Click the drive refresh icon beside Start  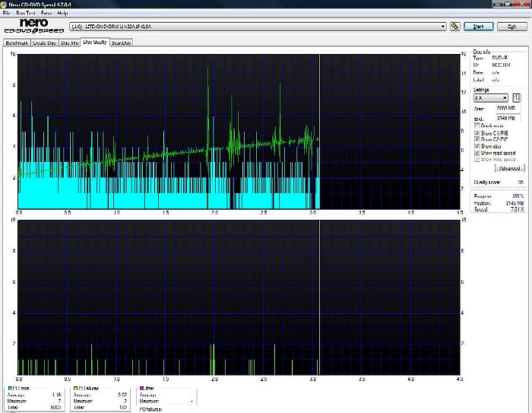[454, 26]
